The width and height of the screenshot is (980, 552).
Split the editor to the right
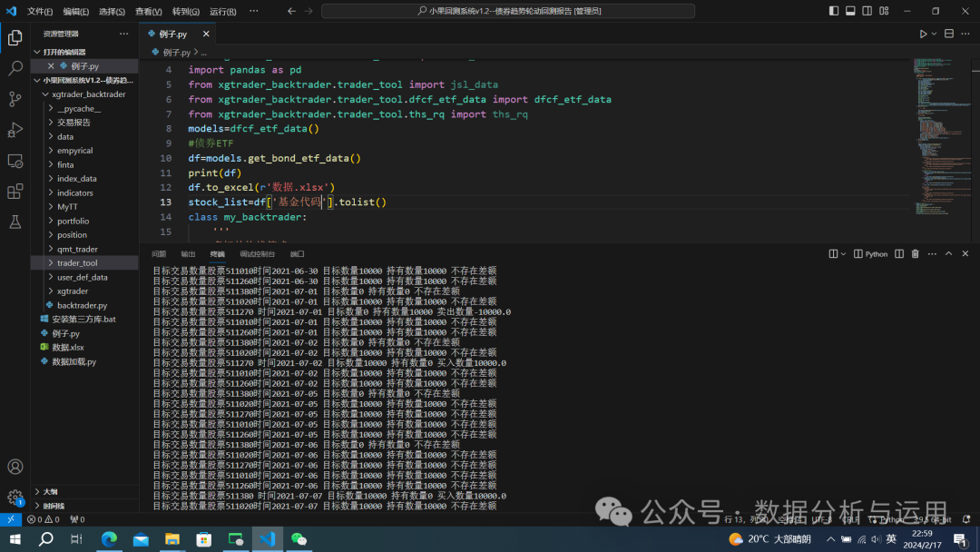[x=949, y=34]
